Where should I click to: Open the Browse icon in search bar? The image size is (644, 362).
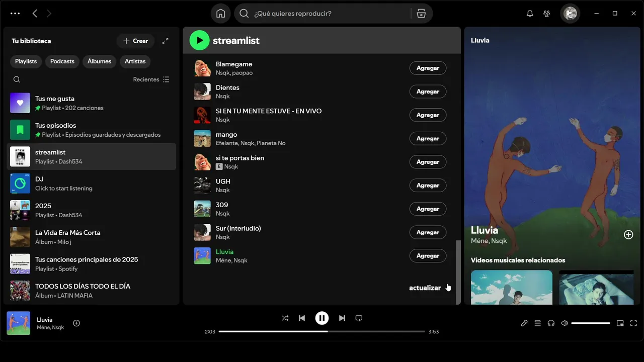(x=422, y=14)
